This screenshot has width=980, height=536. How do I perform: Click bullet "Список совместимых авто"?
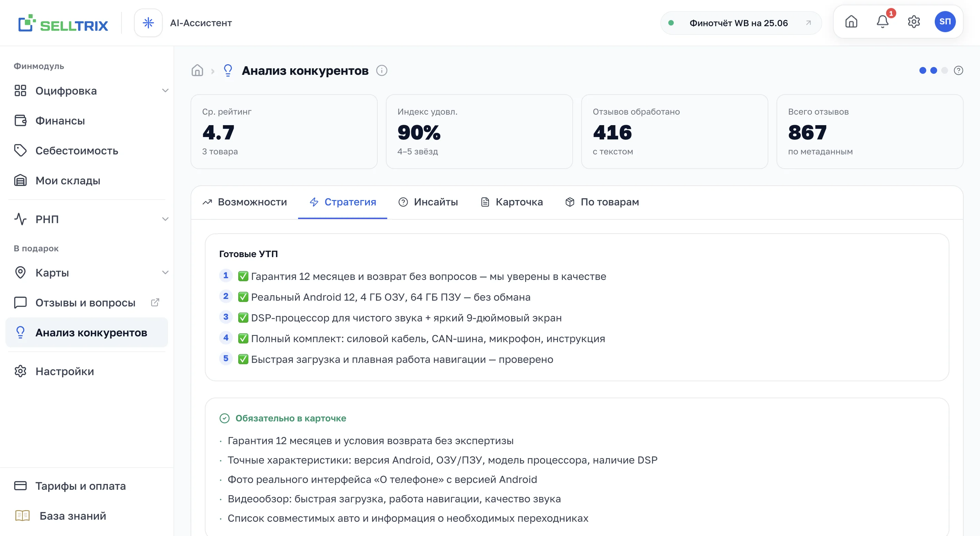point(408,518)
